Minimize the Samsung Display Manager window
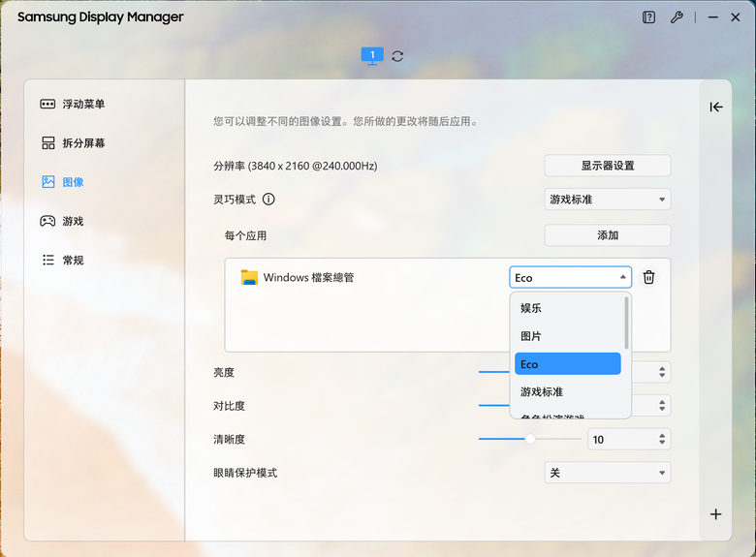 [x=713, y=17]
